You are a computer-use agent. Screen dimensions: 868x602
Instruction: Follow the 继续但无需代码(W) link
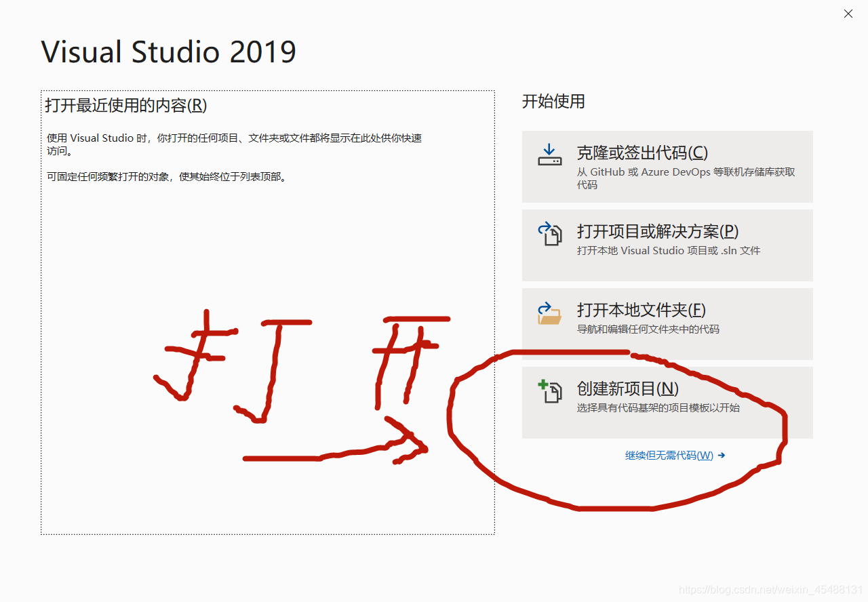pos(675,456)
